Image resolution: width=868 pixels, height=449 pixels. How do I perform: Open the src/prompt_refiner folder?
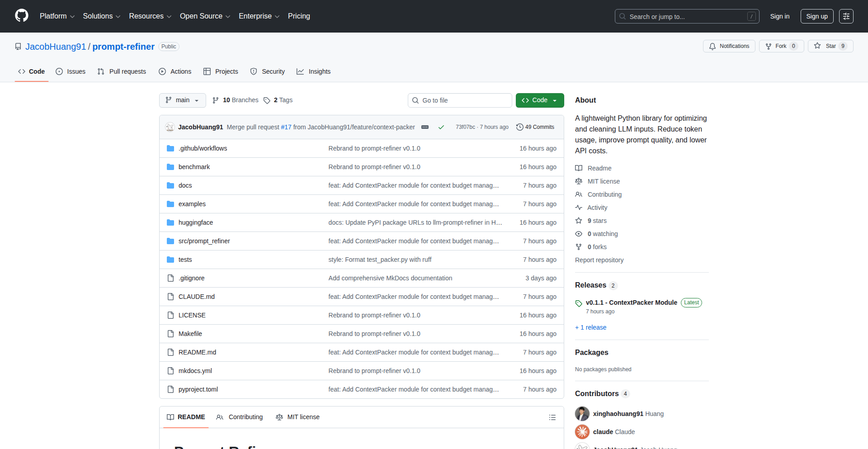204,241
